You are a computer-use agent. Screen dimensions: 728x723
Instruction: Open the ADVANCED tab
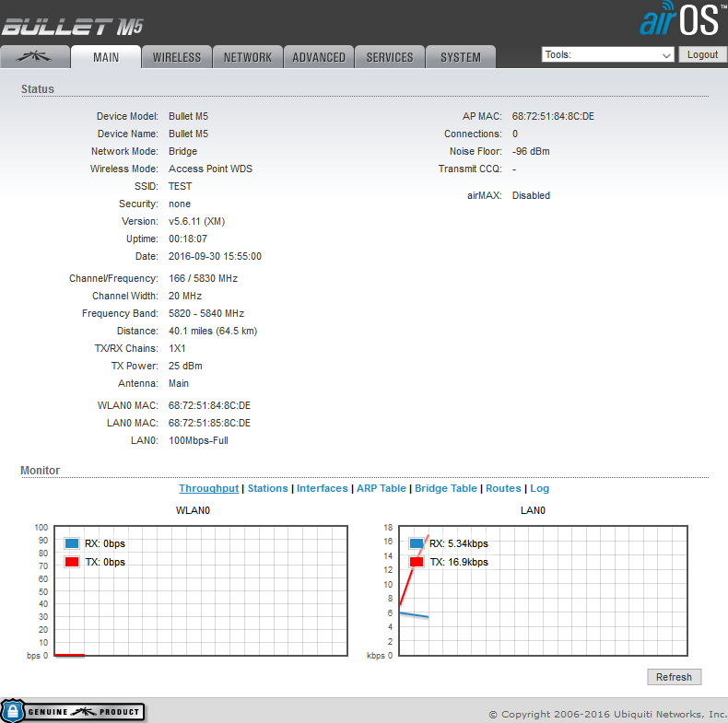319,57
